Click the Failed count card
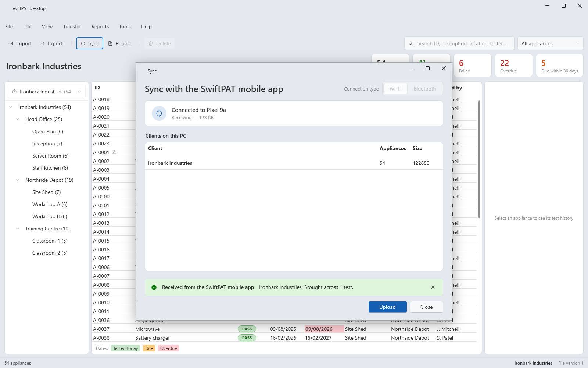 473,66
